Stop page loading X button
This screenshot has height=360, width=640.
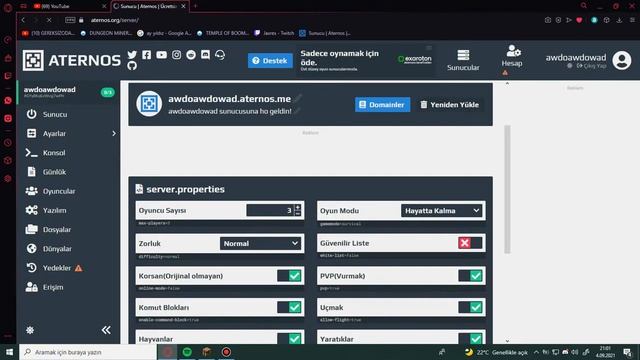(49, 20)
